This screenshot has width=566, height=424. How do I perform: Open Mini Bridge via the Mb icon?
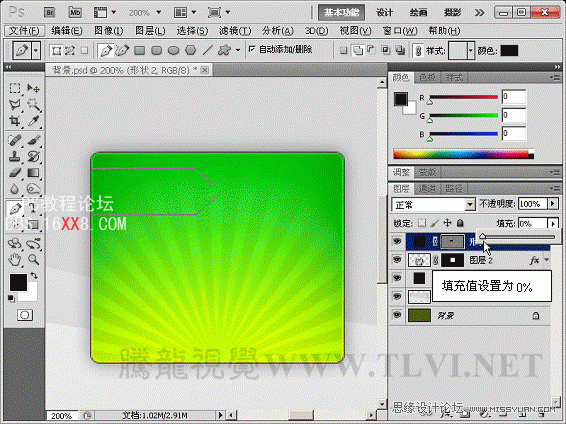pos(75,13)
